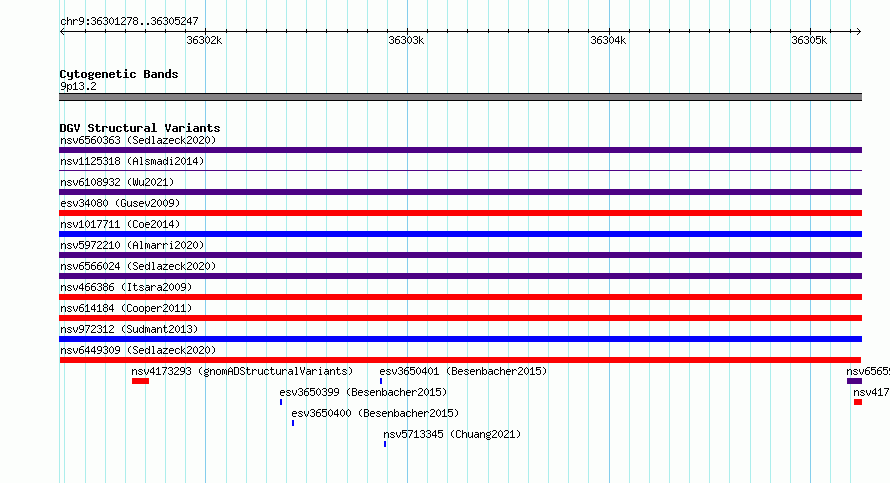Click the esv3650399 blue marker
This screenshot has width=890, height=483.
(281, 402)
